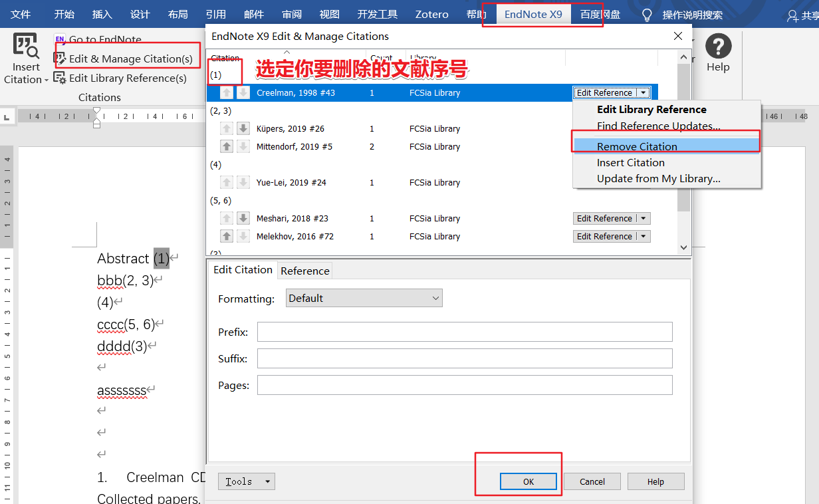Select the Mittendorf, 2019 #5 row
Viewport: 819px width, 504px height.
point(431,146)
